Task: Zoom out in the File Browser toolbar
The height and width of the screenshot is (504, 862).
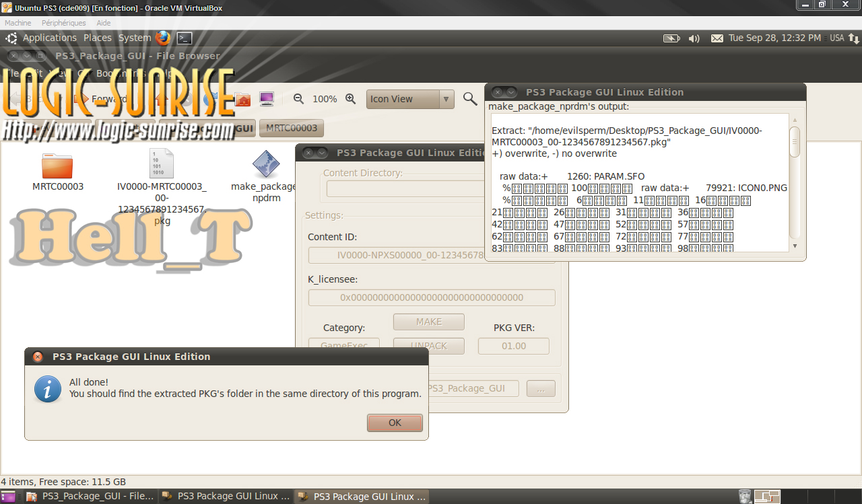Action: [x=299, y=99]
